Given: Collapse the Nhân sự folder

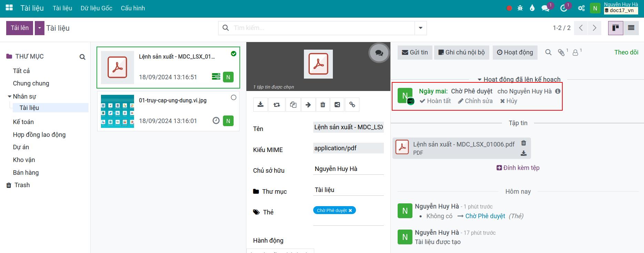Looking at the screenshot, I should tap(10, 97).
